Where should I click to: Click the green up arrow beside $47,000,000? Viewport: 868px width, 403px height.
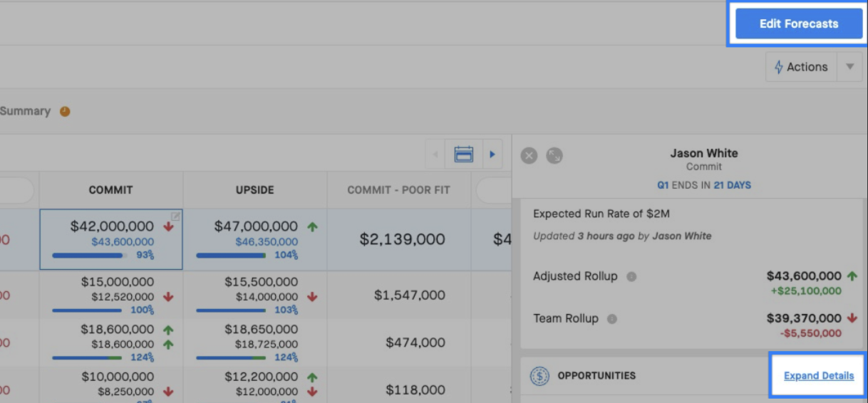(312, 226)
